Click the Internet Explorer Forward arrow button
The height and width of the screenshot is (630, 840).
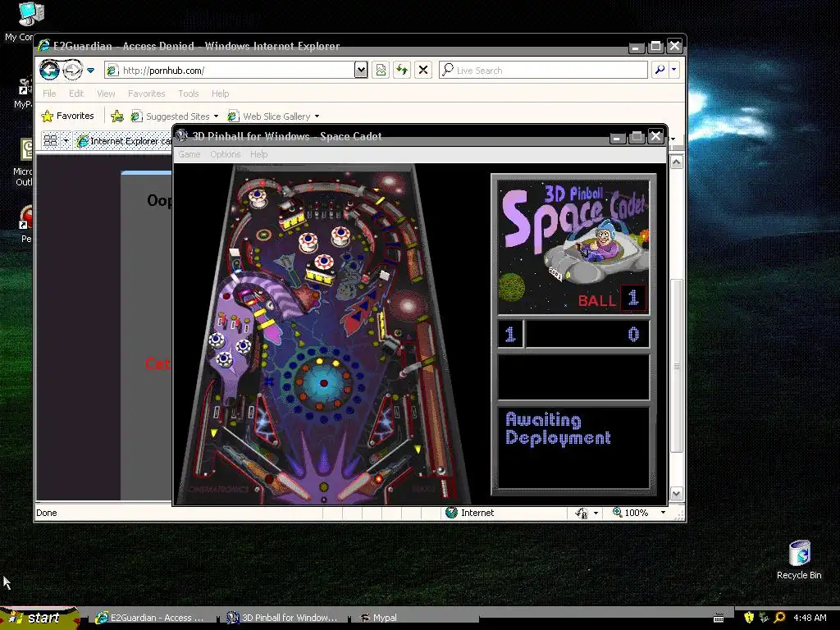(x=73, y=71)
